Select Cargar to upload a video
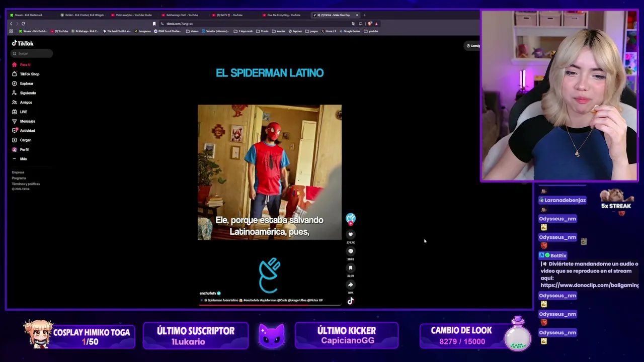Image resolution: width=644 pixels, height=362 pixels. (x=26, y=140)
